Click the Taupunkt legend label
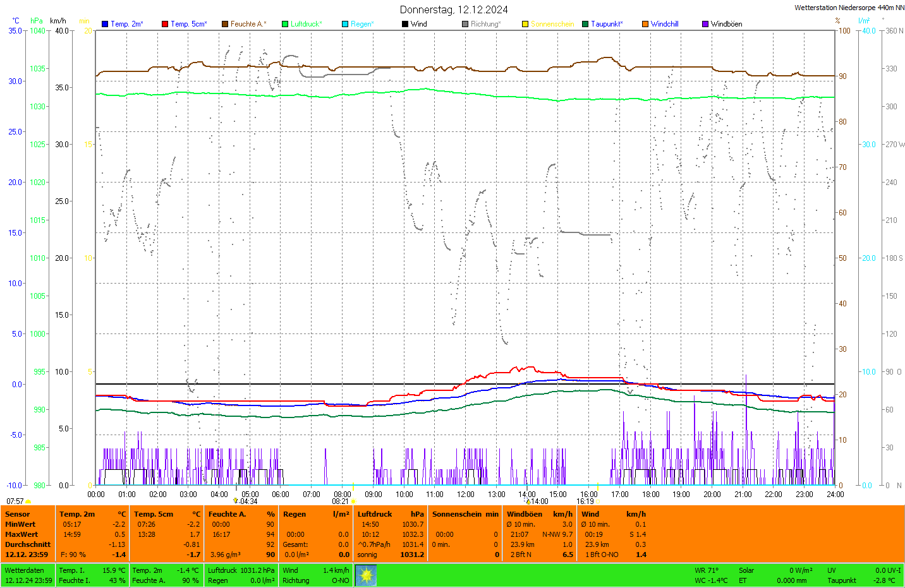Image resolution: width=905 pixels, height=588 pixels. 607,24
